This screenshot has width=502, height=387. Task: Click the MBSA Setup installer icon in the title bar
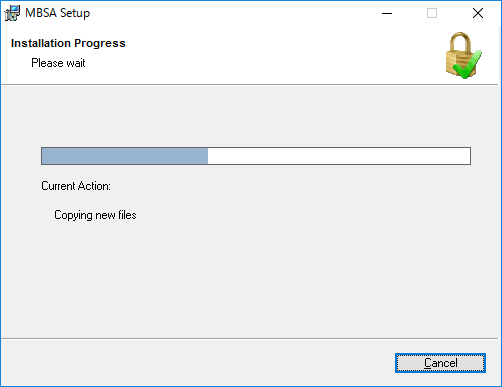tap(12, 13)
